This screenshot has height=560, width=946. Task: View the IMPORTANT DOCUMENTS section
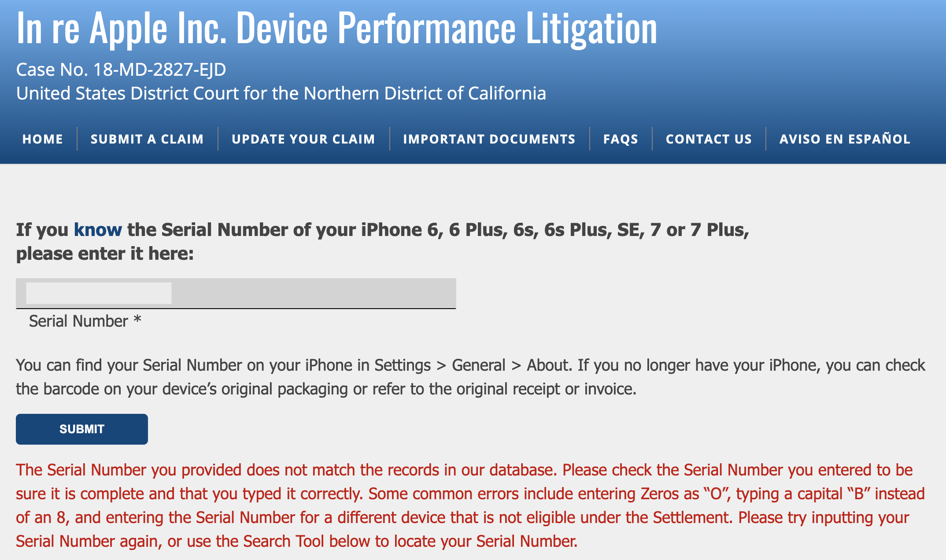489,139
